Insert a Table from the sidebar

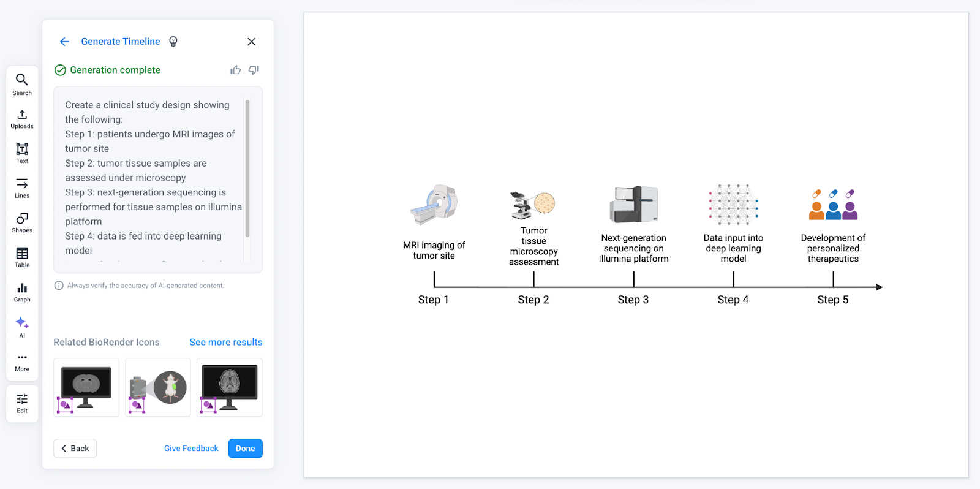[x=21, y=256]
